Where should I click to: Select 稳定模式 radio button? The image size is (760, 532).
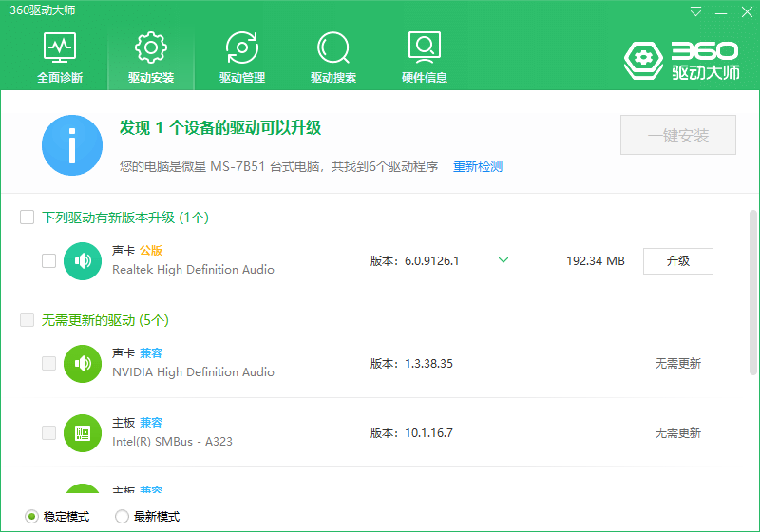pyautogui.click(x=32, y=517)
